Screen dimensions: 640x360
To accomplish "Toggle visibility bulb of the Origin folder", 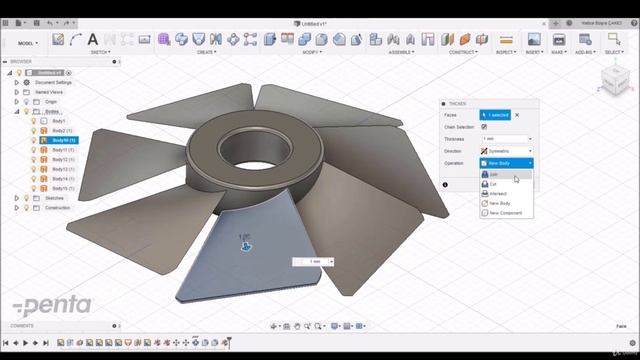I will point(27,102).
